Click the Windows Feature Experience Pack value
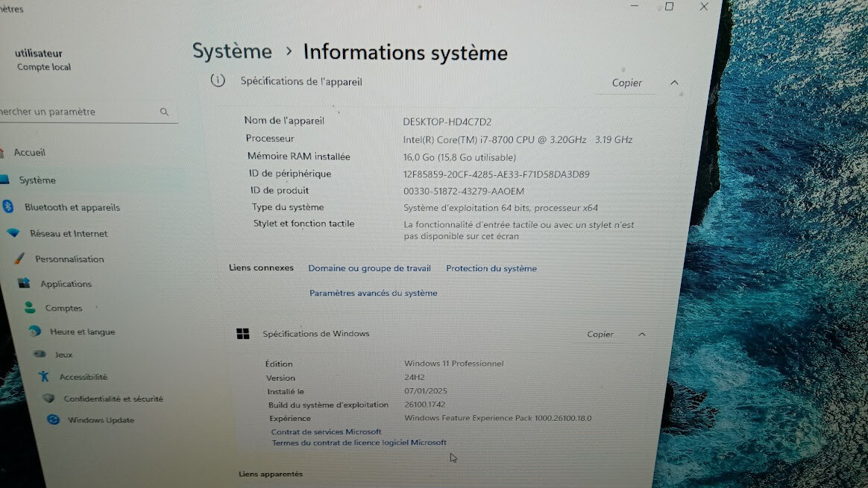The width and height of the screenshot is (868, 488). click(x=497, y=418)
